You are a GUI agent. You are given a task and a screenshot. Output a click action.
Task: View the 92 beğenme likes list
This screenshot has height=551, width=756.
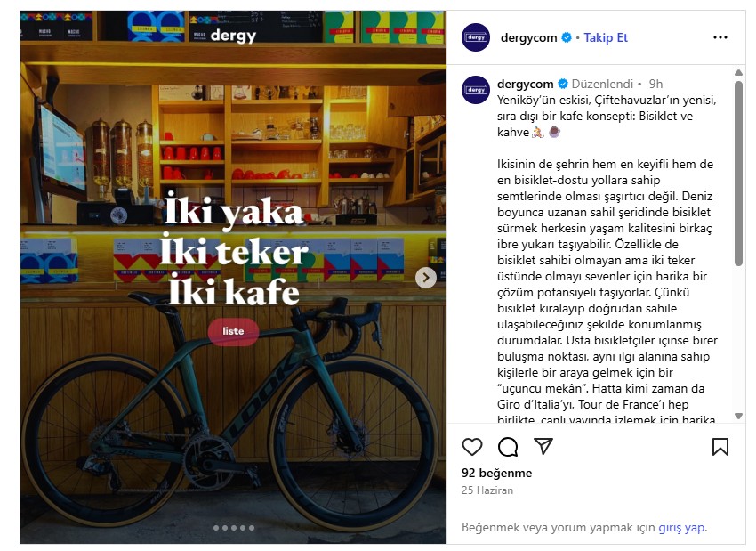tap(496, 473)
